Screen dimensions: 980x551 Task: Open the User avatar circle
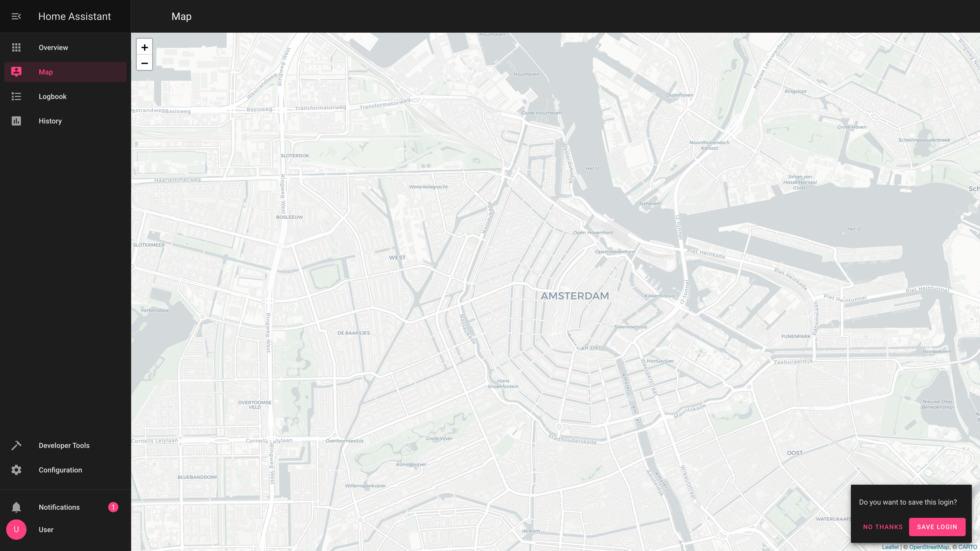16,530
